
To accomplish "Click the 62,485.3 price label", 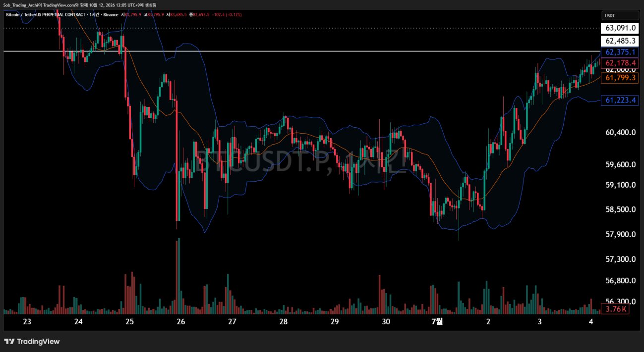I will tap(620, 41).
